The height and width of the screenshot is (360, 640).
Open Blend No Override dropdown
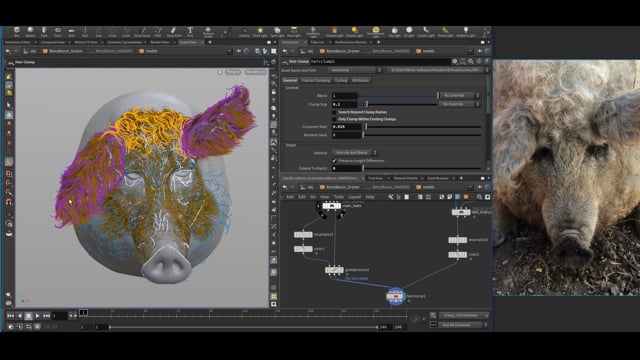(x=460, y=95)
